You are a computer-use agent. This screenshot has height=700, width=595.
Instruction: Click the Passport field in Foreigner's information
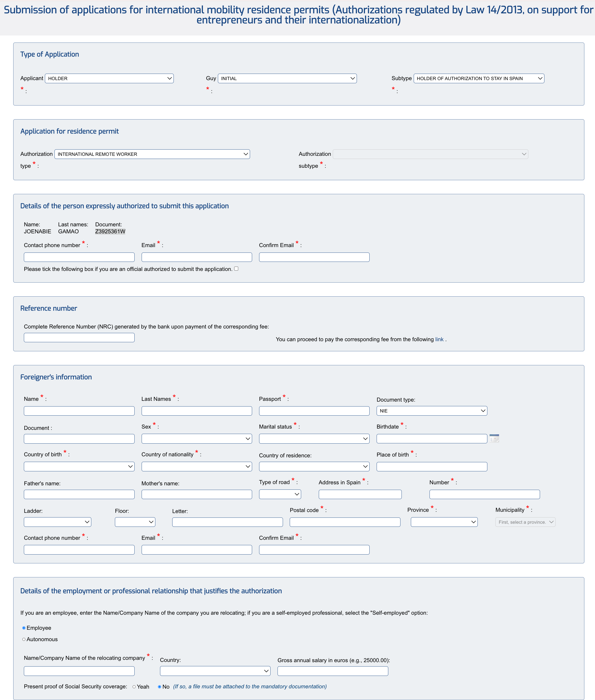pos(314,411)
